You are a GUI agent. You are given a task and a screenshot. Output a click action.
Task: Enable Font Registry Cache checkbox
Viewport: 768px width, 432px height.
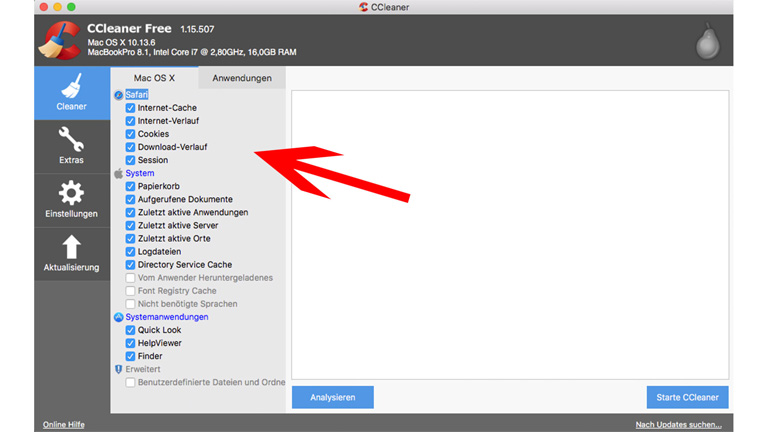point(130,291)
